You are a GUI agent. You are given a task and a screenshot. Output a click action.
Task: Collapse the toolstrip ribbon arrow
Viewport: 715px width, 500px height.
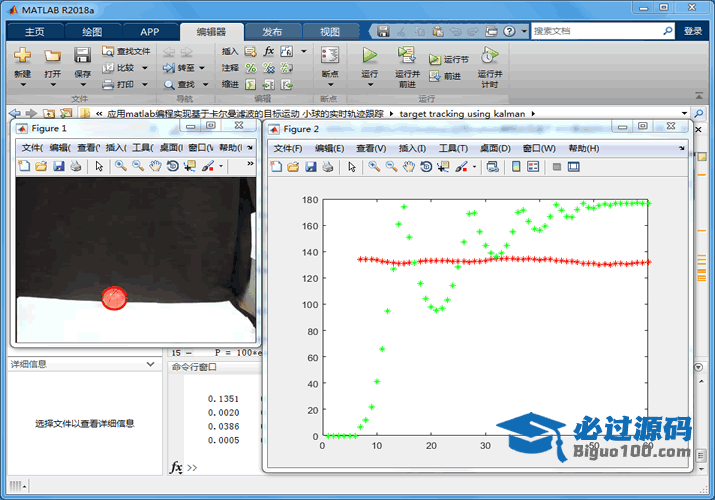[699, 95]
